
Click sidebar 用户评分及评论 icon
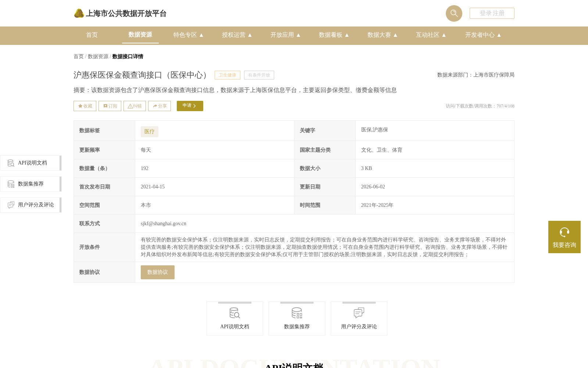click(x=11, y=205)
